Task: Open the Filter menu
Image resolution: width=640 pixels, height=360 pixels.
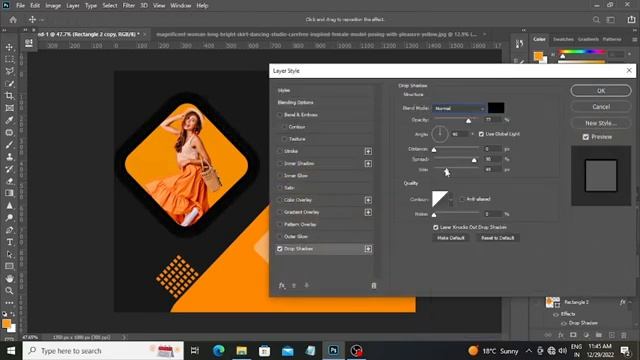Action: pyautogui.click(x=129, y=6)
